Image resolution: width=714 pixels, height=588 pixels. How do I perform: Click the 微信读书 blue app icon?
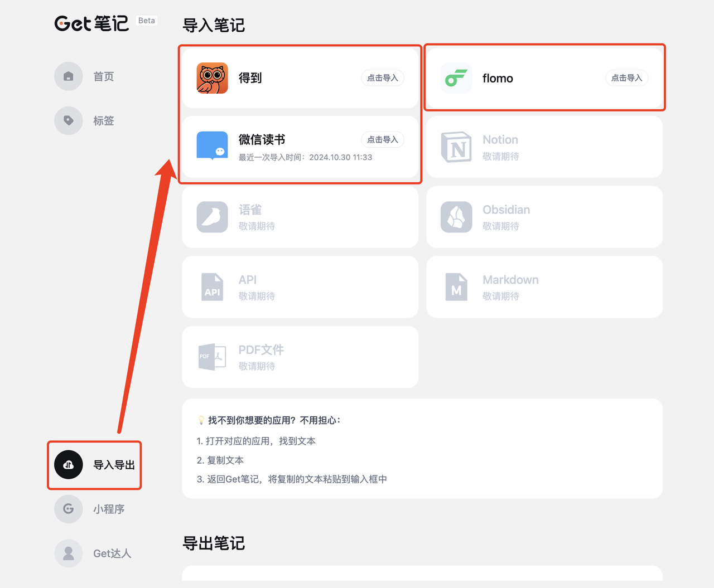(x=212, y=145)
